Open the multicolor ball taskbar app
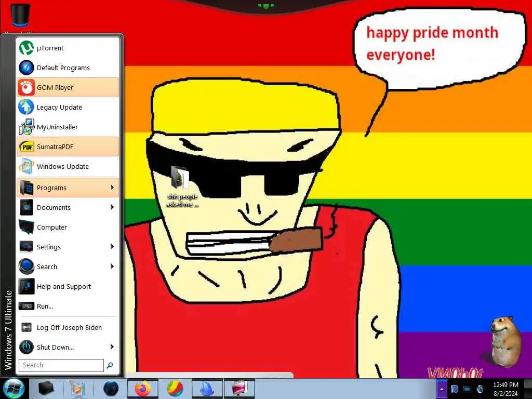The height and width of the screenshot is (399, 532). [x=175, y=389]
